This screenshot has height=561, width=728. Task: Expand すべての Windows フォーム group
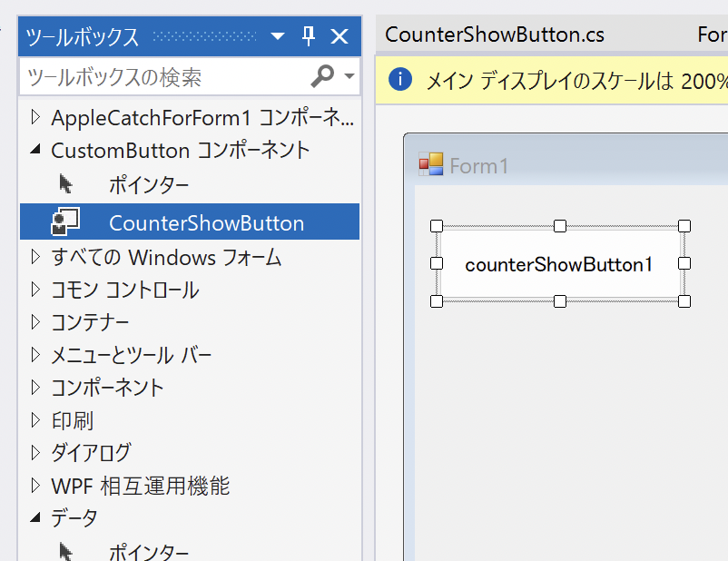35,256
